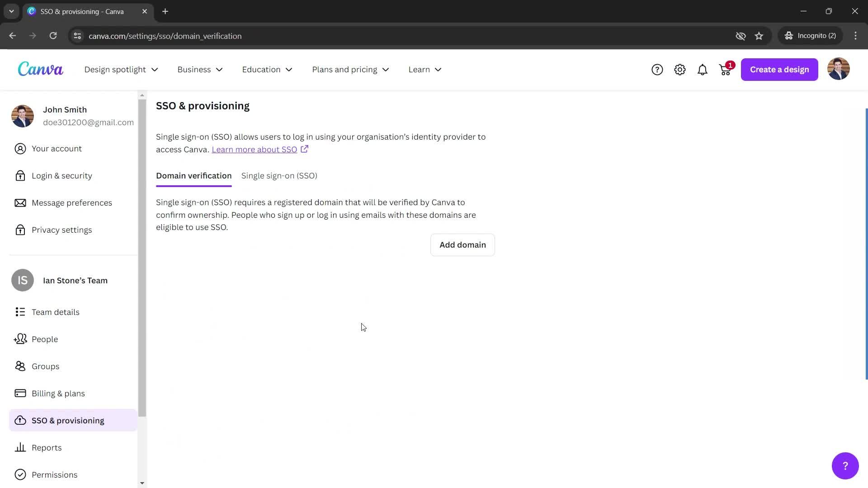This screenshot has width=868, height=488.
Task: Switch to the Single sign-on (SSO) tab
Action: pos(279,176)
